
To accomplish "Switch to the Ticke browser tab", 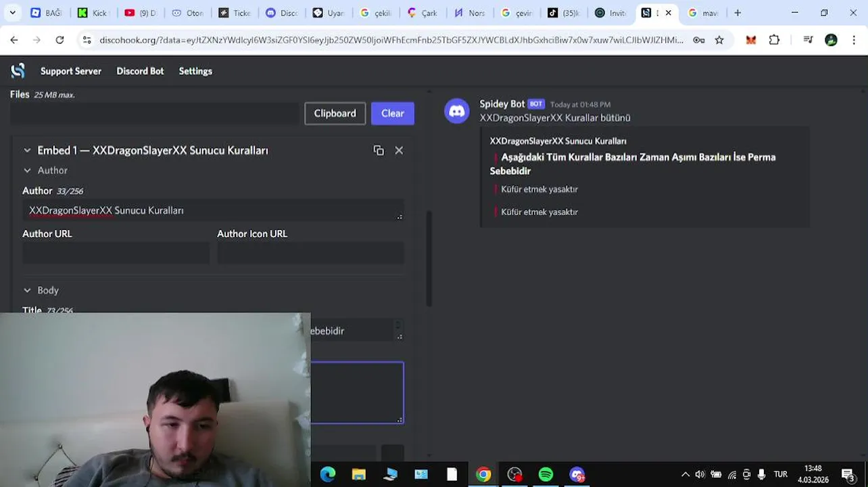I will pos(235,13).
